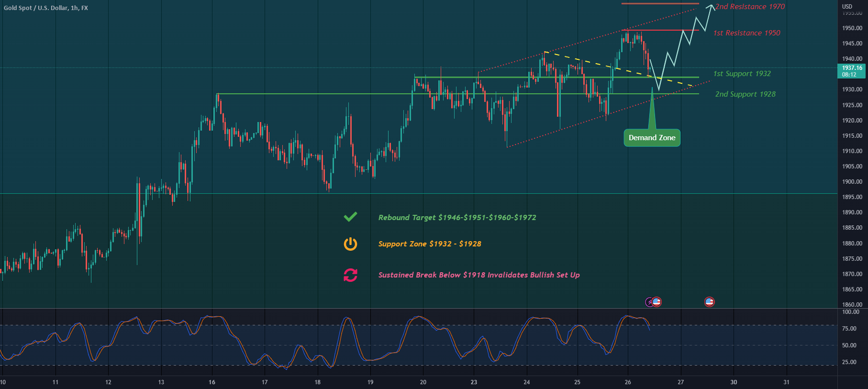Viewport: 868px width, 389px height.
Task: Select the "1st Resistance 1950" label
Action: (x=746, y=33)
